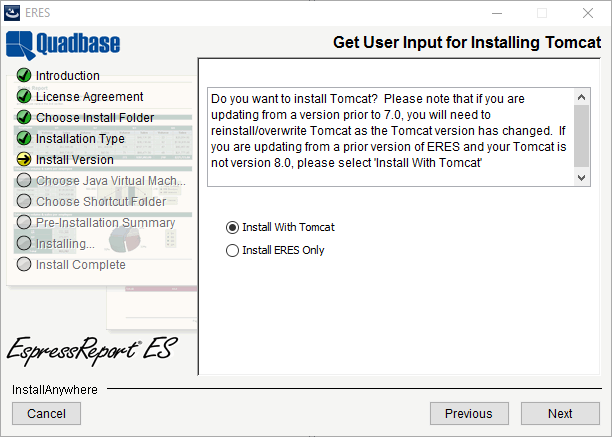Click the yellow arrow icon beside Install Version
The width and height of the screenshot is (612, 437).
24,160
